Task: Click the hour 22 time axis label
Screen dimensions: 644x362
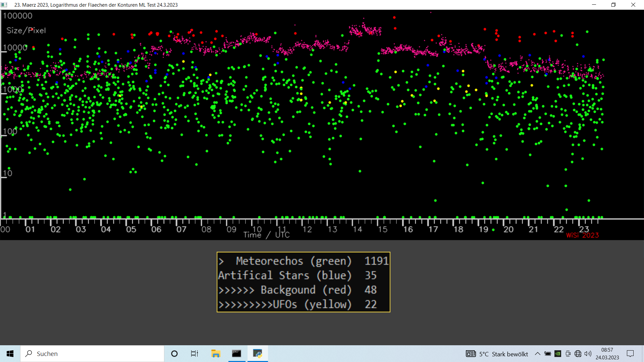Action: (x=559, y=229)
